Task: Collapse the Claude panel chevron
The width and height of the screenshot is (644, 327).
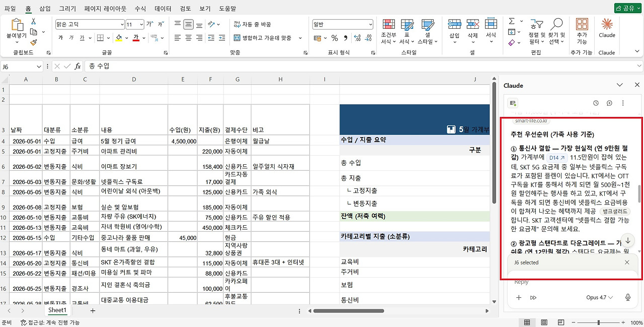Action: [620, 86]
